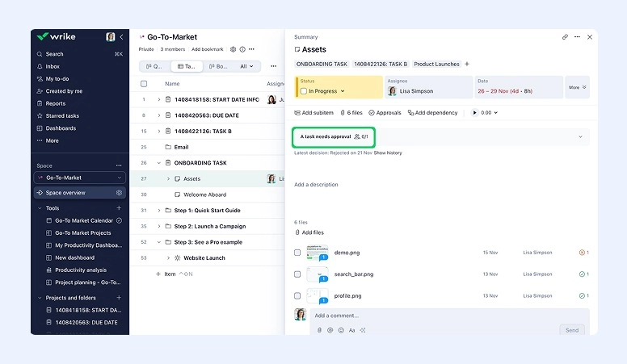Open the In Progress status dropdown

(x=343, y=91)
